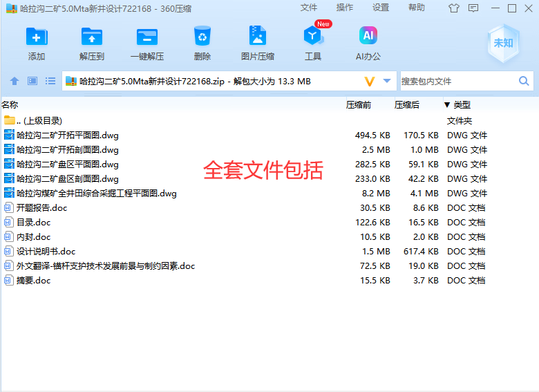Click the 3.7 KB compressed size cell
This screenshot has height=392, width=539.
pos(426,280)
